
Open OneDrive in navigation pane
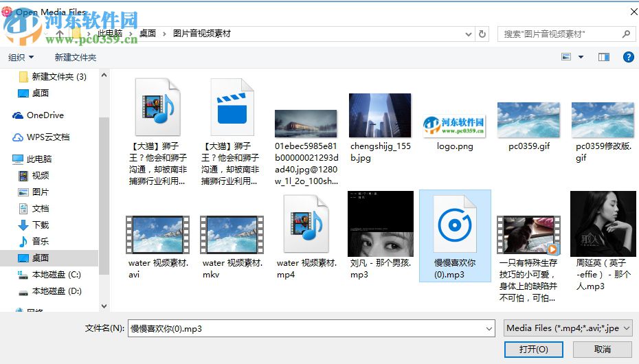(x=38, y=115)
